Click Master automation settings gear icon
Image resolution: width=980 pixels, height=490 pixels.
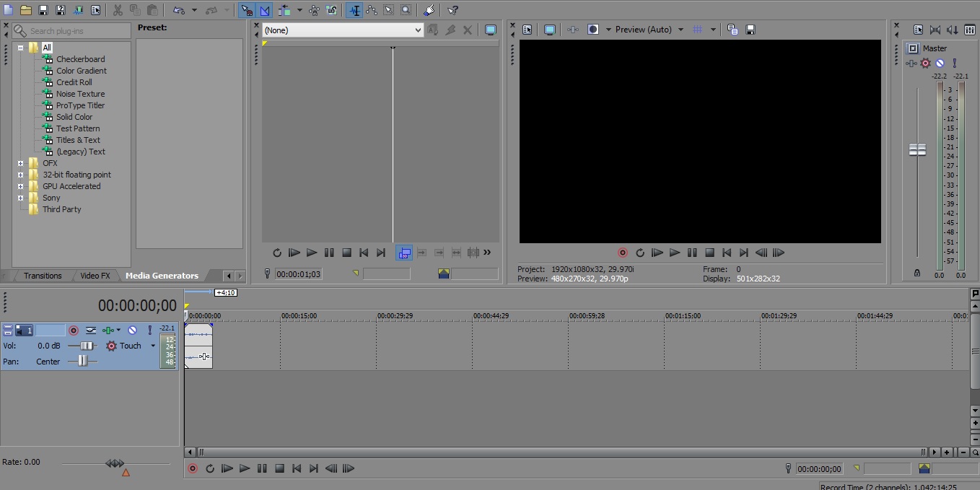tap(925, 64)
